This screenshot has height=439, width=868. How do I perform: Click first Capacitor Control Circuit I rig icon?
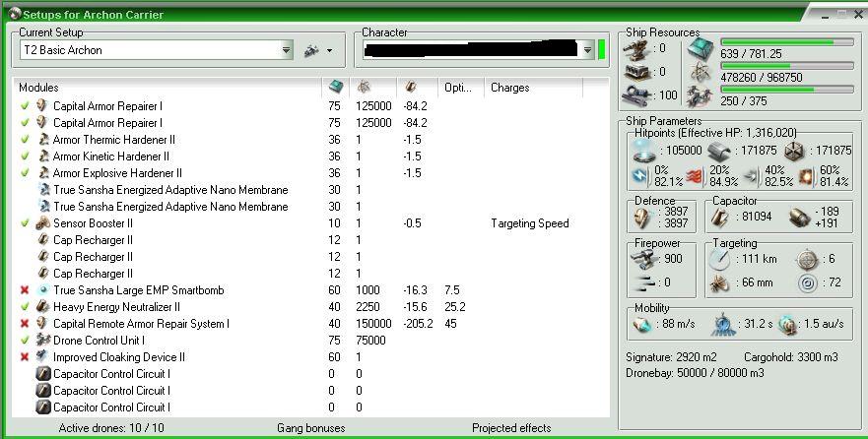click(x=43, y=374)
